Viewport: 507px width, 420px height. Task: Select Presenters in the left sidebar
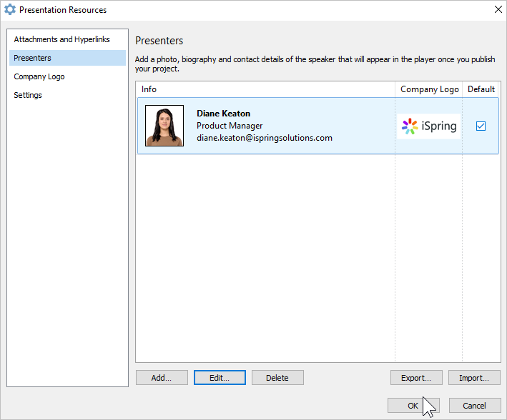(x=33, y=58)
